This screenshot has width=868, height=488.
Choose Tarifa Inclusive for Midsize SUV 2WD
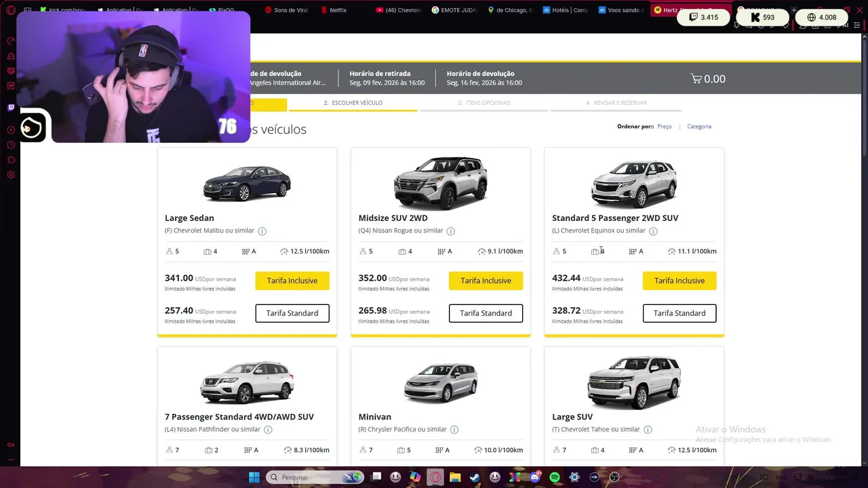pos(486,281)
